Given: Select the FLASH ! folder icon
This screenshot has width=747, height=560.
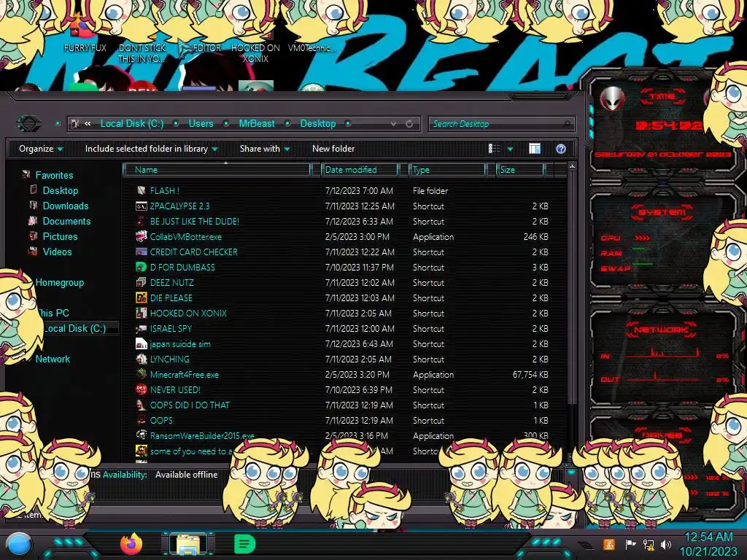Looking at the screenshot, I should pyautogui.click(x=141, y=190).
